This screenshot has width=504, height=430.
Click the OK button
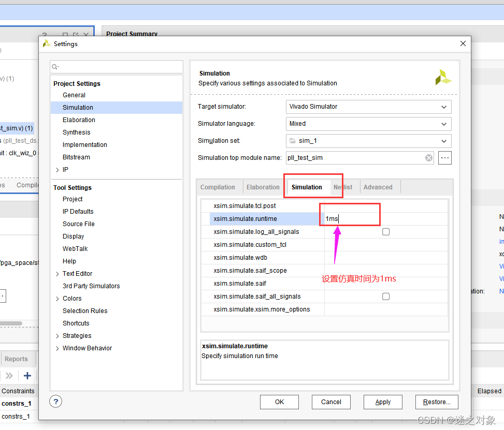[279, 402]
